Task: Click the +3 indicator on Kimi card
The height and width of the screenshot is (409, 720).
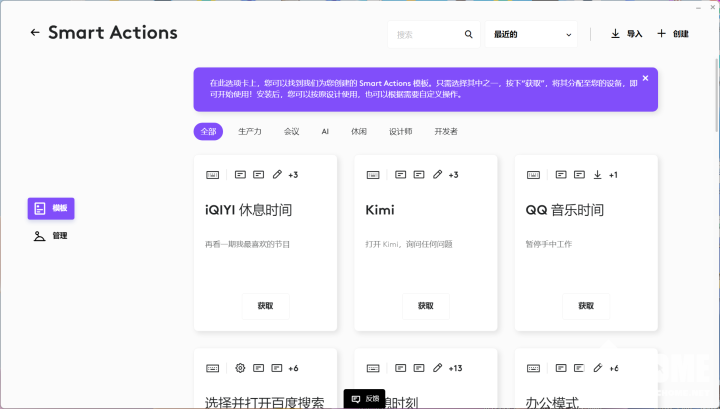Action: point(453,175)
